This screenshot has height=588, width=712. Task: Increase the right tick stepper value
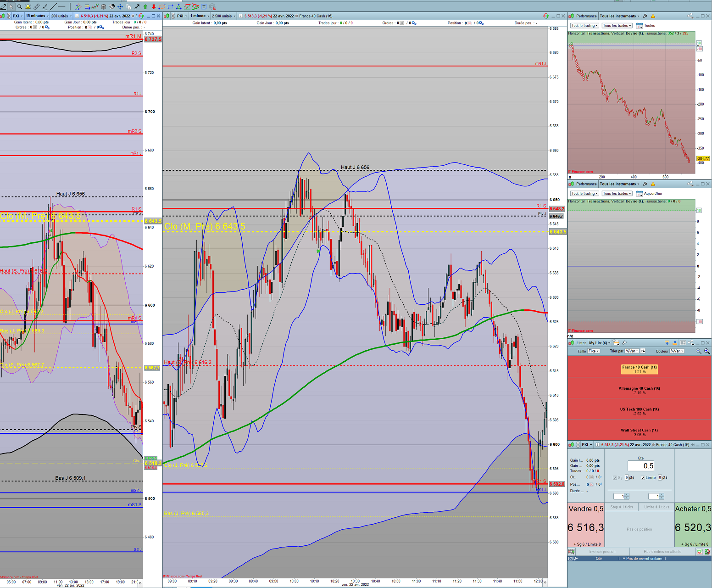click(662, 495)
